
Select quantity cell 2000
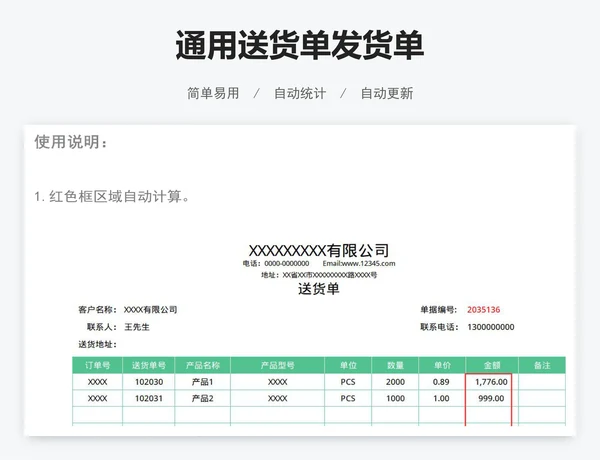coord(395,382)
